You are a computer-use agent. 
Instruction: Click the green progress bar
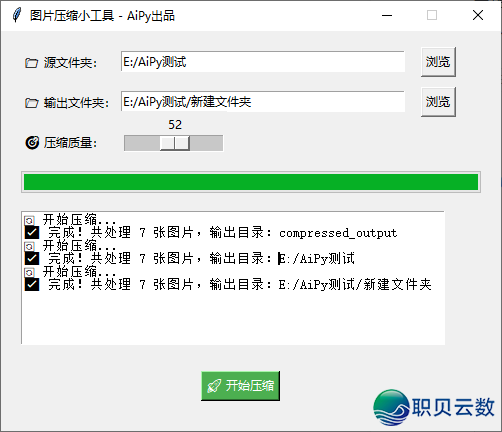[x=251, y=182]
